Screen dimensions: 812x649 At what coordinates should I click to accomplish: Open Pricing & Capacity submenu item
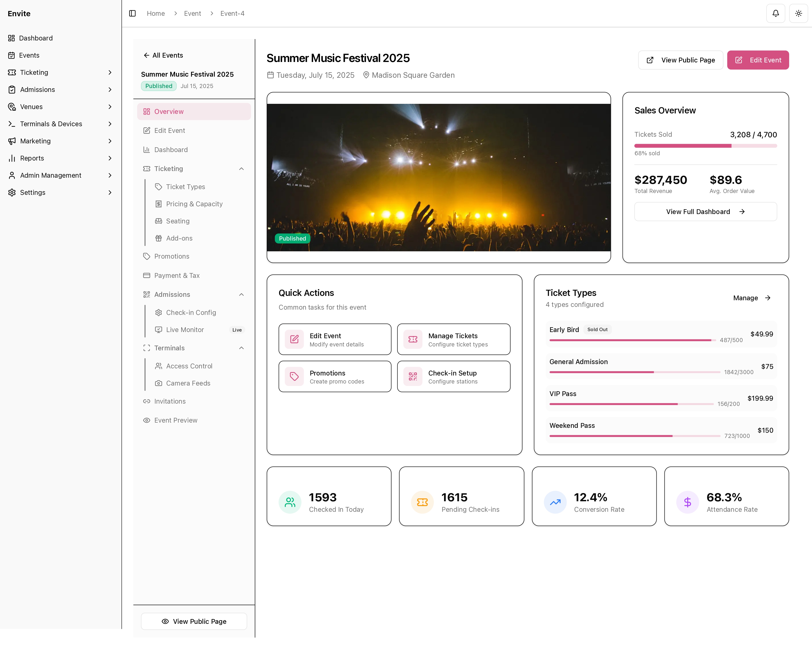pos(200,204)
